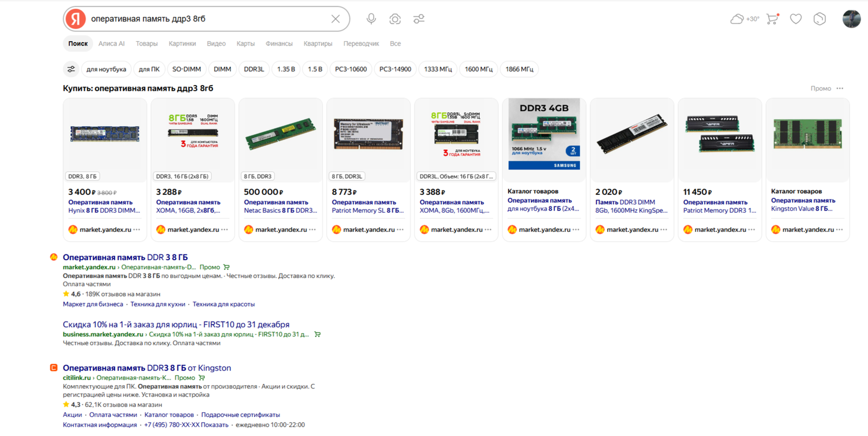Image resolution: width=868 pixels, height=436 pixels.
Task: Toggle the 'для ноутбука' filter chip
Action: tap(106, 69)
